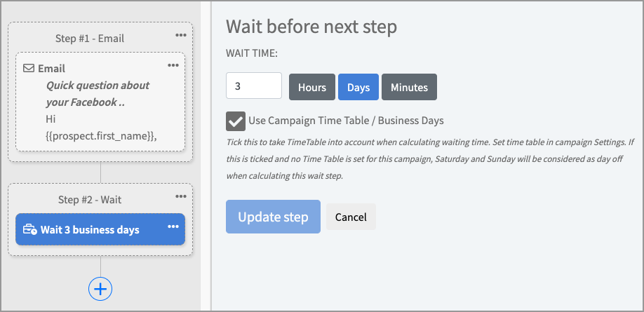Click the Campaign Time Table / Business Days label
The image size is (644, 312).
click(x=346, y=121)
